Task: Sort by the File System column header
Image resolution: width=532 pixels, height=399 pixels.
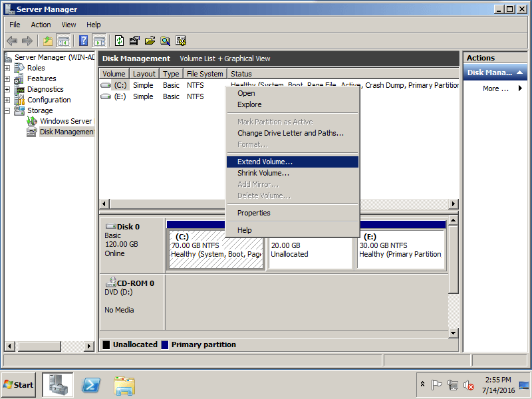Action: (x=205, y=74)
